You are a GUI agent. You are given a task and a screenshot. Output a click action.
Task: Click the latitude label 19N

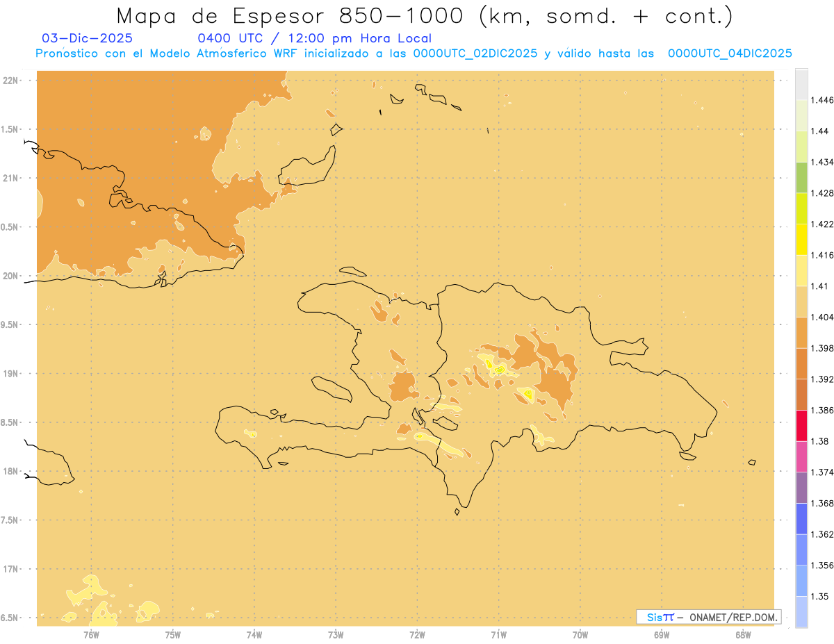pos(10,374)
